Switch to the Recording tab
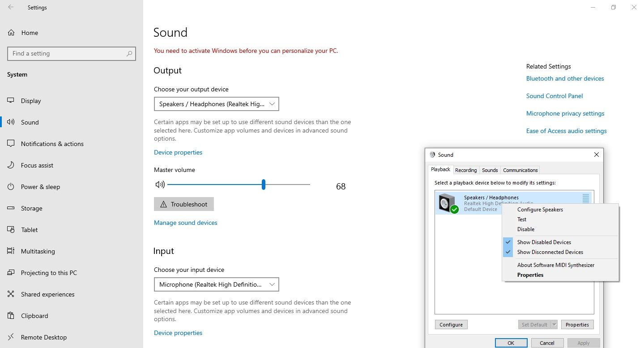 [466, 170]
